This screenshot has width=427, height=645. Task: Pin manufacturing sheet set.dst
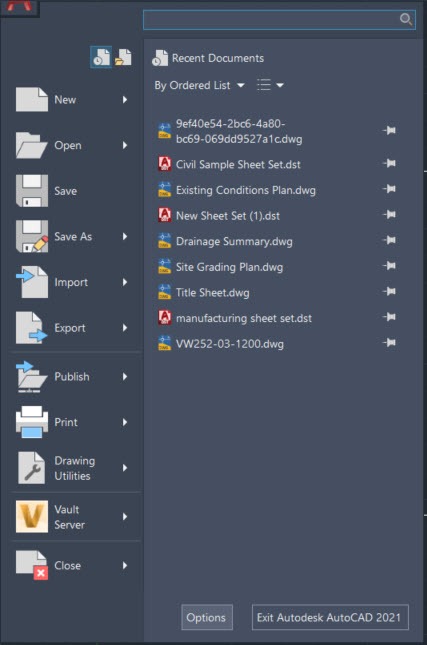pyautogui.click(x=389, y=317)
